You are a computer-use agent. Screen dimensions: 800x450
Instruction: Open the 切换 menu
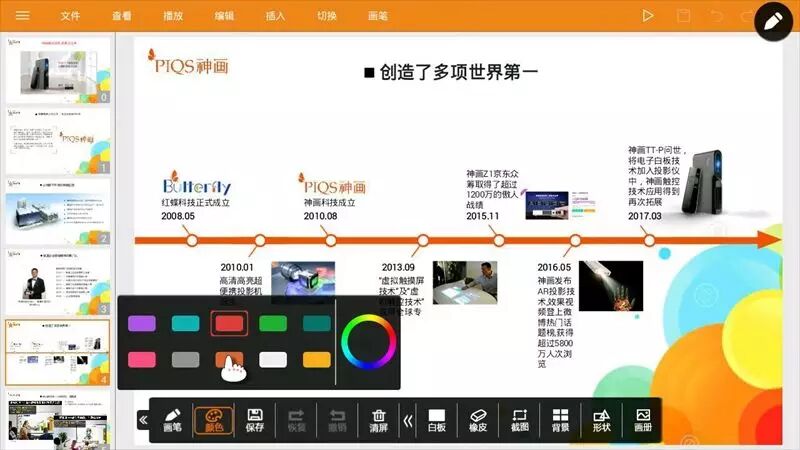tap(327, 16)
